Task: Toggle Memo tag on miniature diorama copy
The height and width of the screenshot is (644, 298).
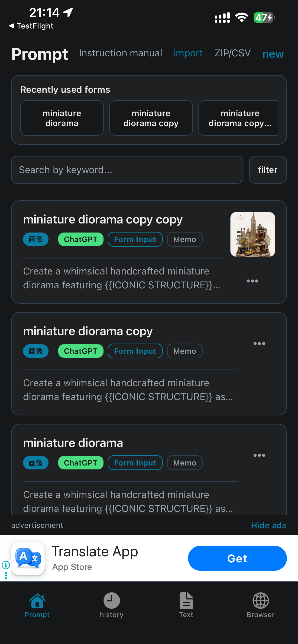Action: click(185, 351)
